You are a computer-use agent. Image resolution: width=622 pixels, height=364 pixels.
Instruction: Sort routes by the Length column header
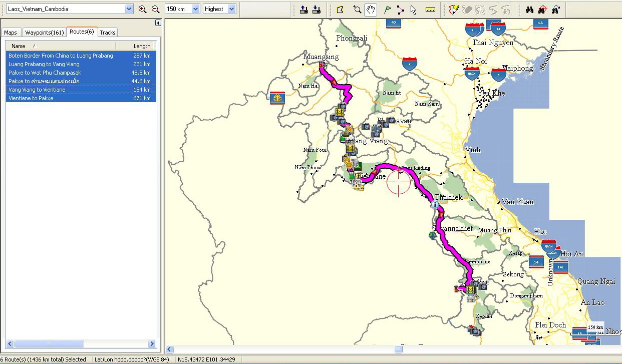point(142,46)
